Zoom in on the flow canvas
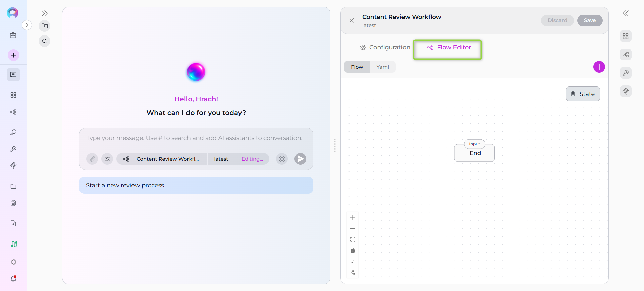The height and width of the screenshot is (291, 644). (353, 218)
